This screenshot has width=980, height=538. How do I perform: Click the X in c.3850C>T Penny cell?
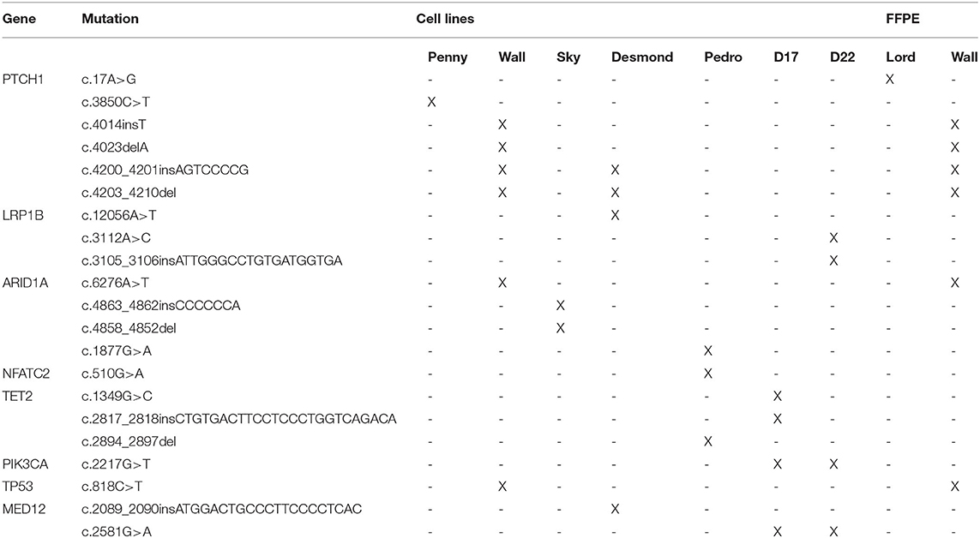[431, 102]
